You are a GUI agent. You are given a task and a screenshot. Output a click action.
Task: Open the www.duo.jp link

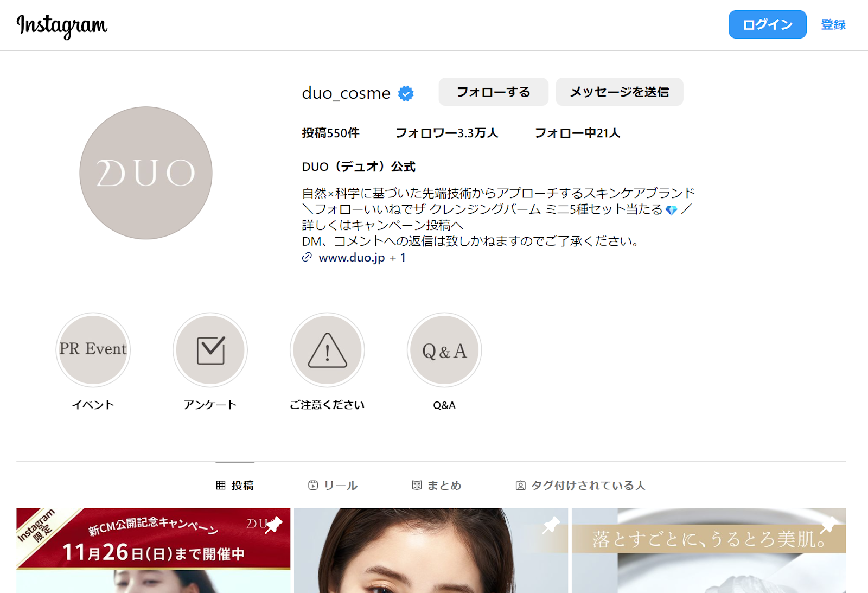point(362,258)
